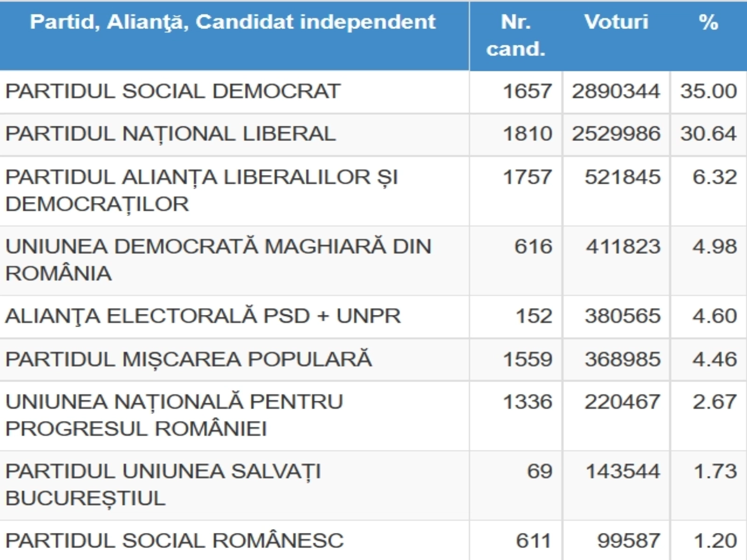Screen dimensions: 747x560
Task: Select the PARTIDUL SOCIAL DEMOCRAT party name
Action: [173, 91]
